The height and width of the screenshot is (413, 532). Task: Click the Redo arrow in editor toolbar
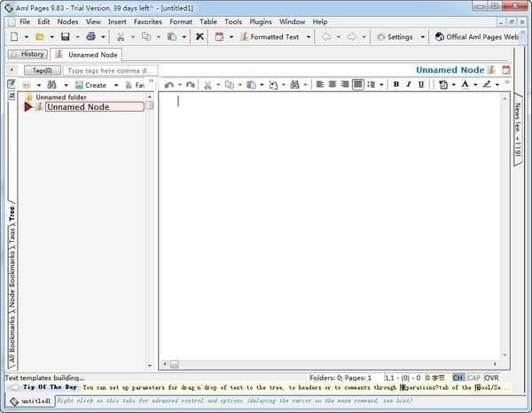point(190,85)
